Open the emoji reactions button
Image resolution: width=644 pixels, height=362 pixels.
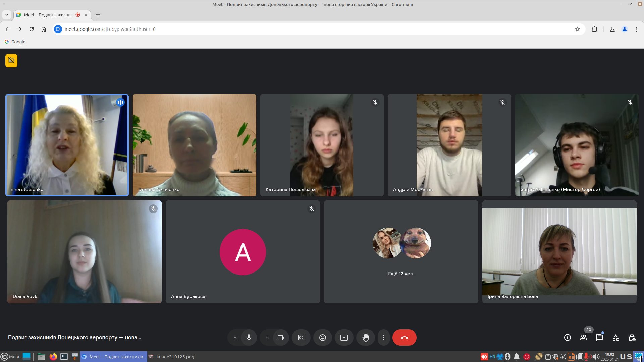click(x=322, y=338)
